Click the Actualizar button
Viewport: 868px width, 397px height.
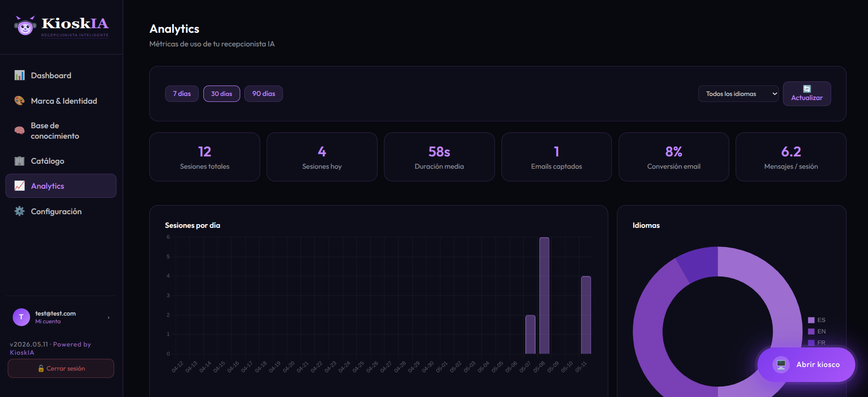(x=807, y=94)
